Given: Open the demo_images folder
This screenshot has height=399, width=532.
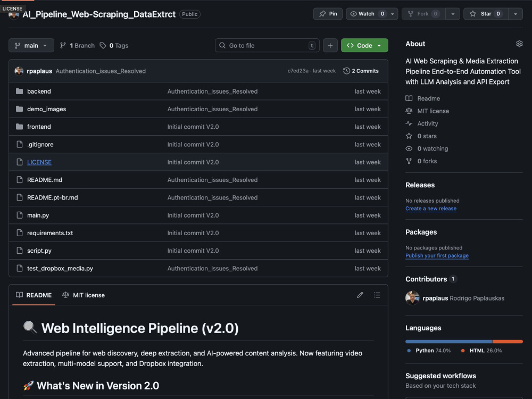Looking at the screenshot, I should (46, 109).
